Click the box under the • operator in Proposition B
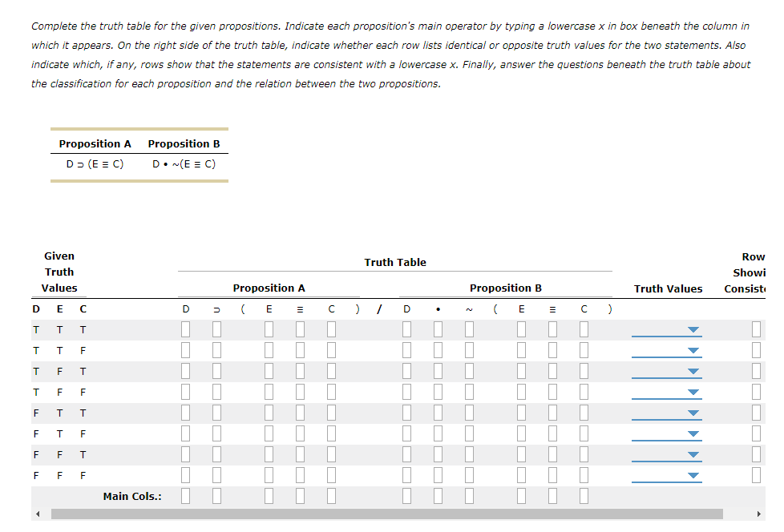 pos(437,329)
